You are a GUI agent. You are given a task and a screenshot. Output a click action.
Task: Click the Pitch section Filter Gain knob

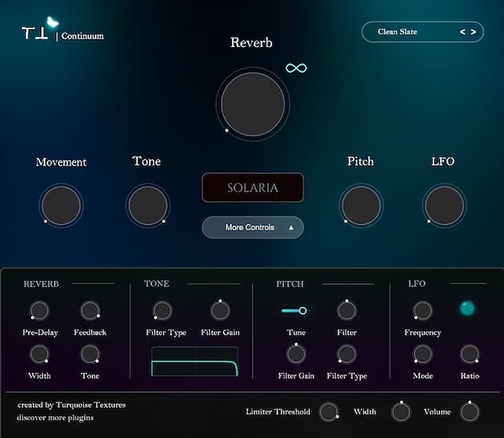point(296,354)
